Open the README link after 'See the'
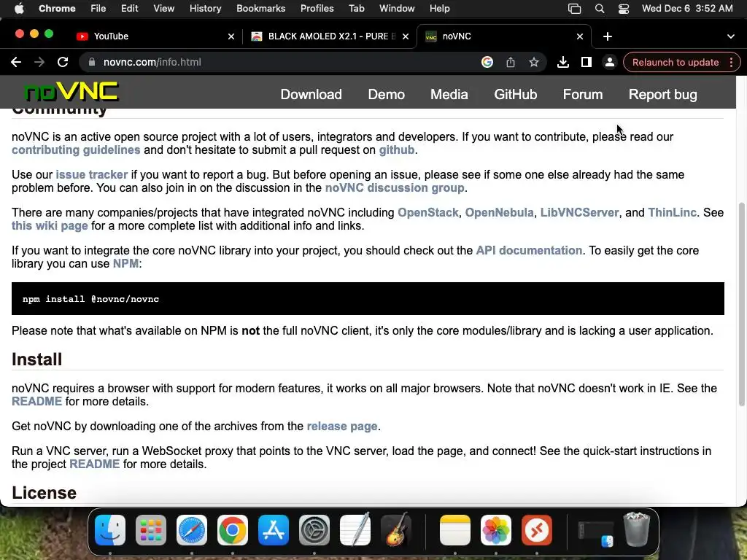The width and height of the screenshot is (747, 560). tap(36, 402)
